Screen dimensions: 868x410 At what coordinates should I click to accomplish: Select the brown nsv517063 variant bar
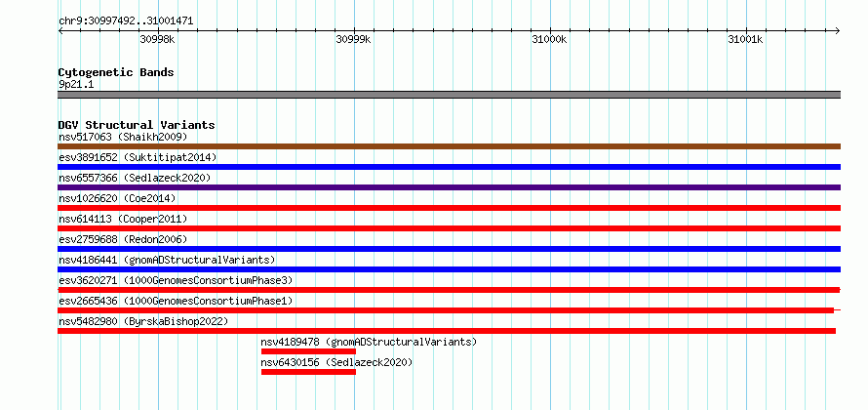click(x=449, y=146)
